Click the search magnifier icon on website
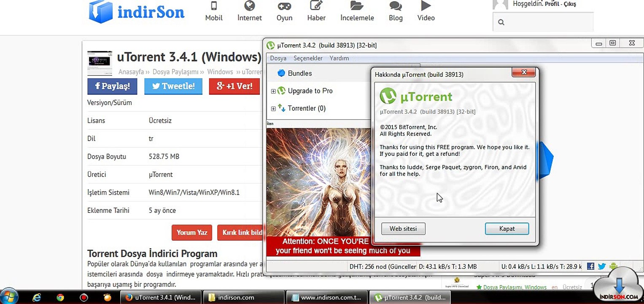The image size is (644, 304). pyautogui.click(x=501, y=22)
